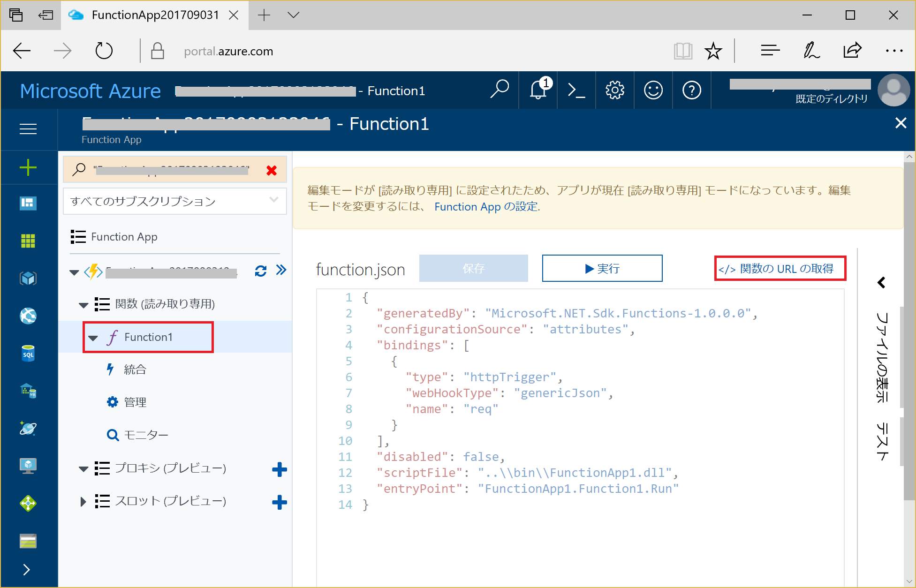The height and width of the screenshot is (588, 916).
Task: Open the Azure Cosmos DB sidebar icon
Action: point(28,428)
